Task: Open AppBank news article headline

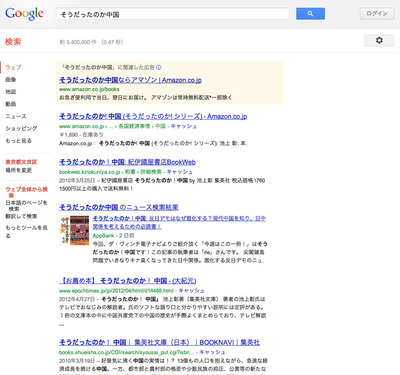Action: coord(179,222)
